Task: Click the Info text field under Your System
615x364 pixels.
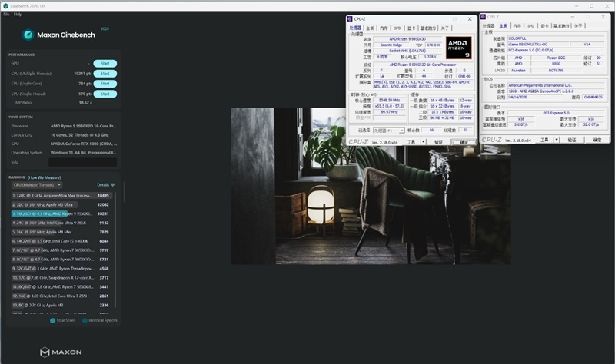Action: (83, 162)
